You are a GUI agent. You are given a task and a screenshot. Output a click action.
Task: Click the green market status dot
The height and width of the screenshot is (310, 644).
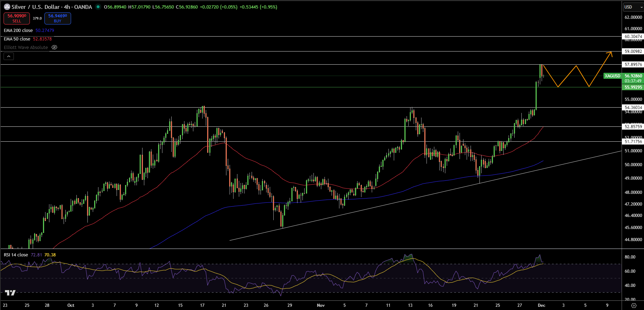tap(98, 7)
